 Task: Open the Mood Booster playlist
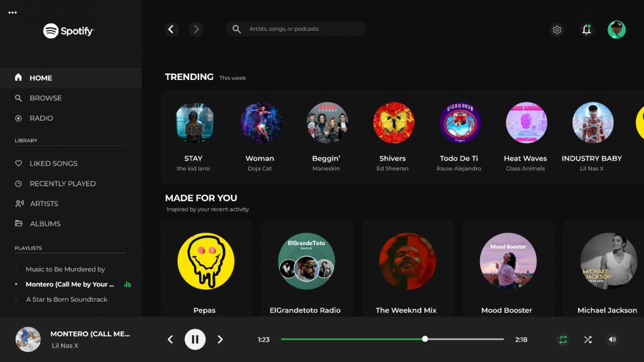tap(508, 261)
